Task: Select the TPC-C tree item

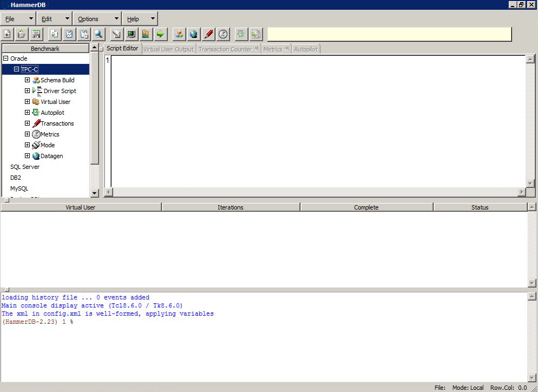Action: click(x=30, y=69)
